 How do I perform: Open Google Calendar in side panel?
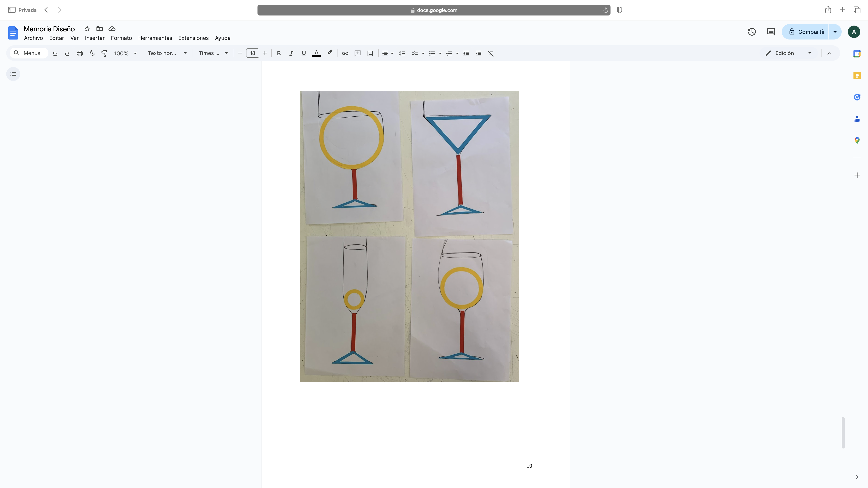click(x=857, y=54)
